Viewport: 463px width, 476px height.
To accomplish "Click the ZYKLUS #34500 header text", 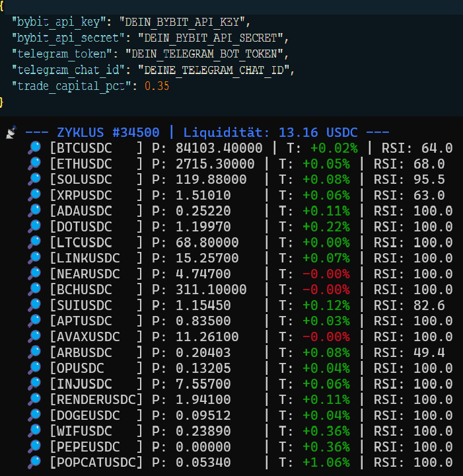I will pos(108,133).
